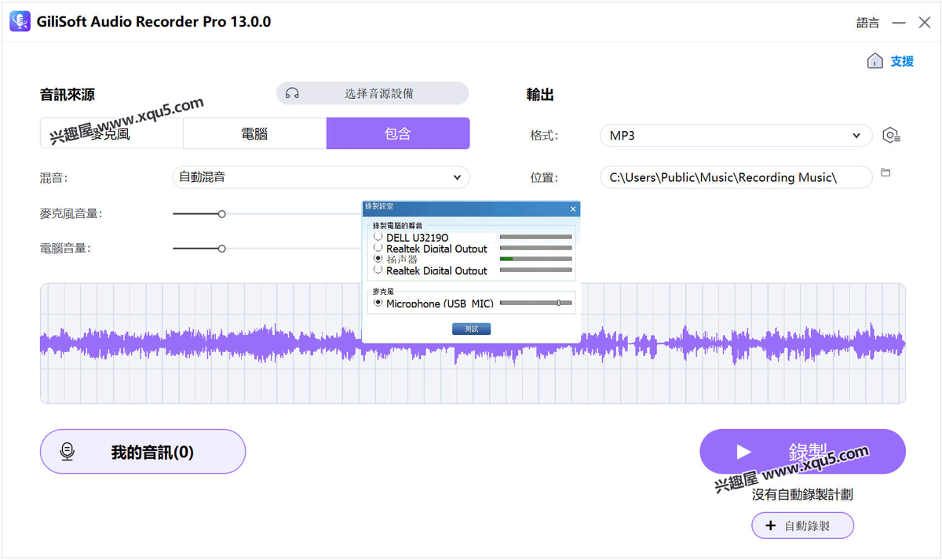942x560 pixels.
Task: Click the 扬声器 green level meter
Action: click(x=536, y=259)
